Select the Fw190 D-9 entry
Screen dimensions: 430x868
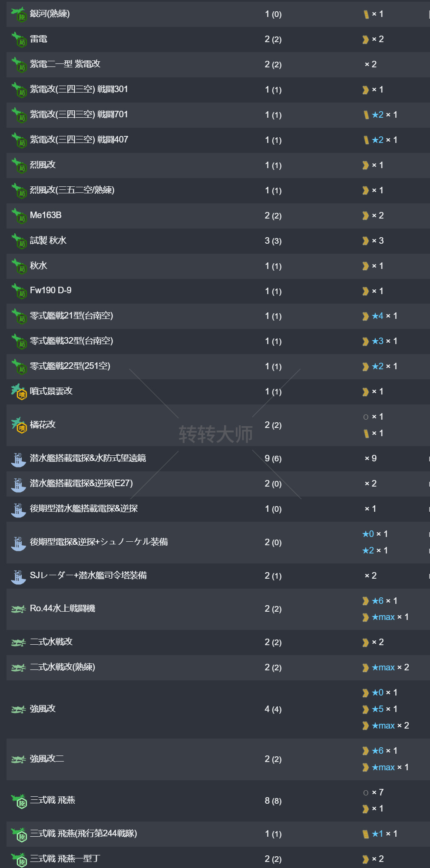point(50,290)
